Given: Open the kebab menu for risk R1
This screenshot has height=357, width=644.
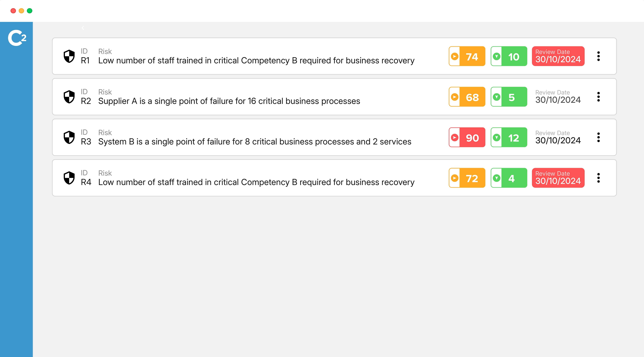Looking at the screenshot, I should (598, 56).
